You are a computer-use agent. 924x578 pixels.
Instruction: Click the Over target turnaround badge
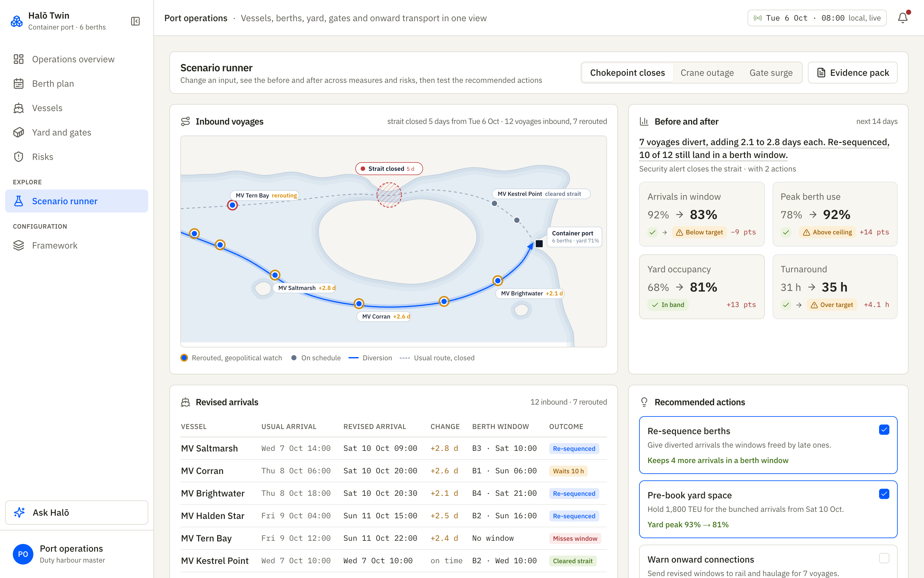pyautogui.click(x=832, y=305)
